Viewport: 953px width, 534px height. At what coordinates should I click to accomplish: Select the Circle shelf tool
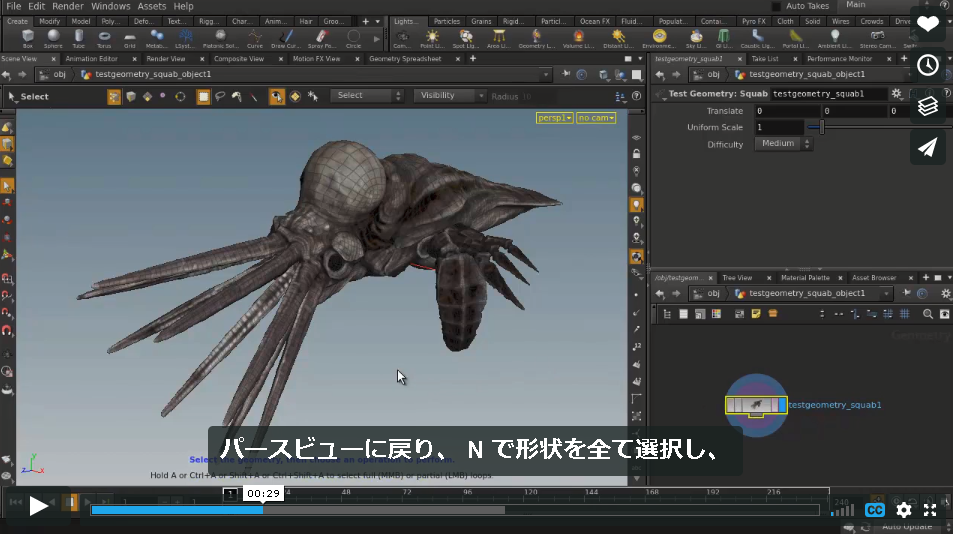(x=353, y=39)
